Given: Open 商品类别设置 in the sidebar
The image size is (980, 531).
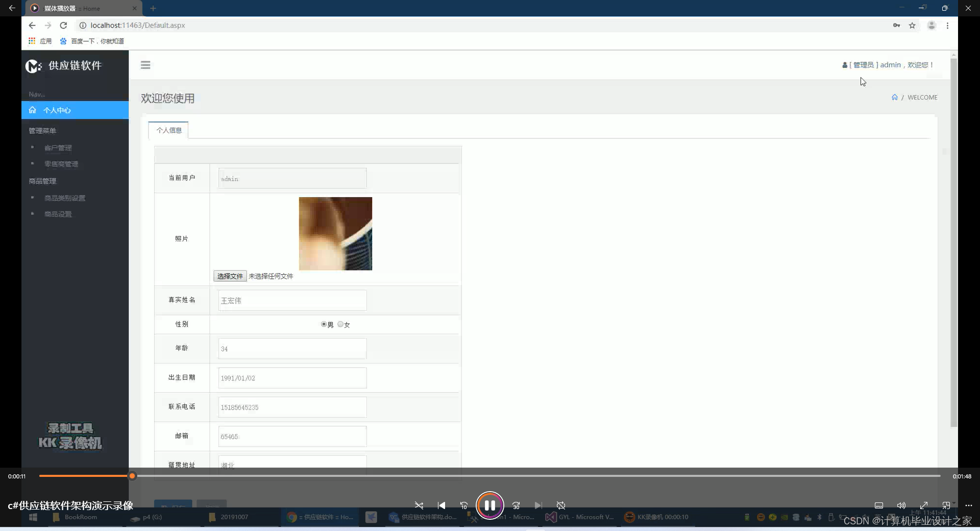Looking at the screenshot, I should pos(65,198).
